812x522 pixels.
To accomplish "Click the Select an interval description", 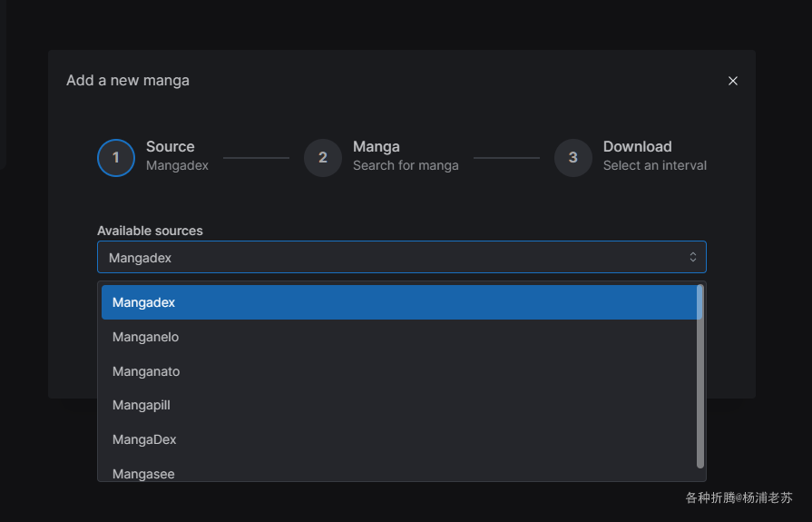I will (x=655, y=165).
